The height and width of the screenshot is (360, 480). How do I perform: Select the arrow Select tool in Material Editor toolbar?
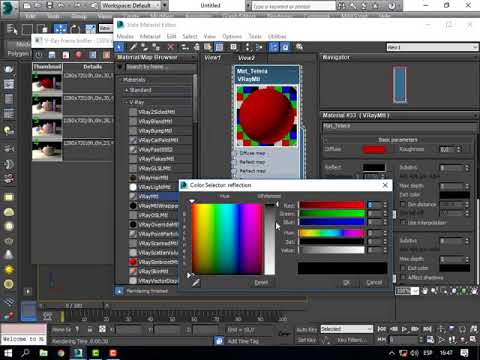click(x=119, y=47)
